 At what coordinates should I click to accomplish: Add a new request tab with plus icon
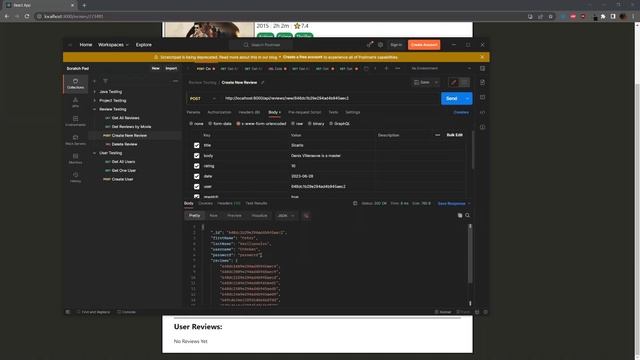pyautogui.click(x=386, y=69)
